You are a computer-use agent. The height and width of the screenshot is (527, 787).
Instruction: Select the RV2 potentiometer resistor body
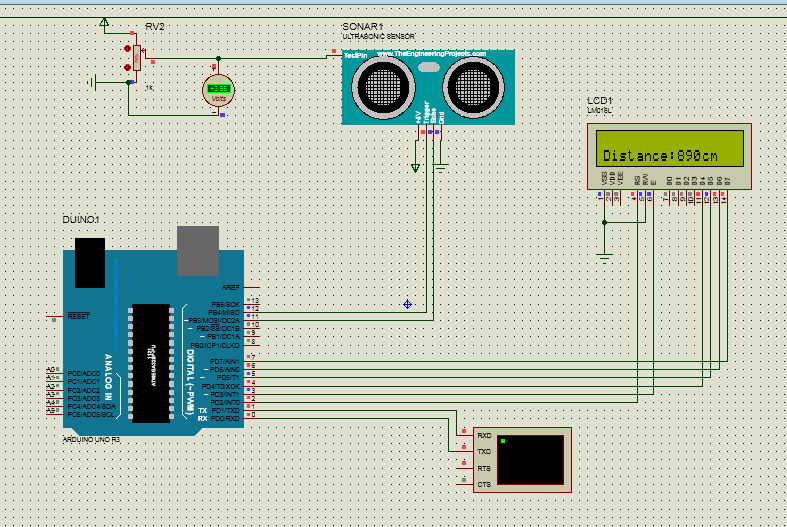137,58
